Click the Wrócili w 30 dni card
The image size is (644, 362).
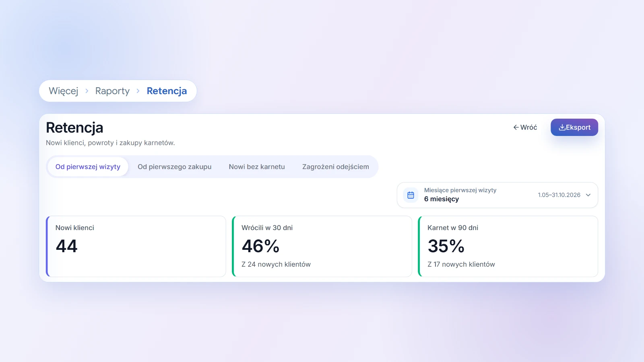322,247
